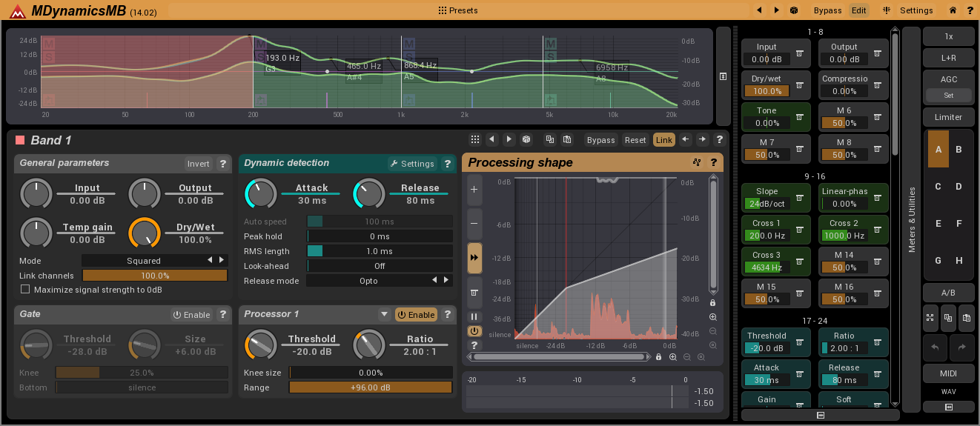Click the home icon in top bar
The image size is (980, 426).
pyautogui.click(x=953, y=10)
